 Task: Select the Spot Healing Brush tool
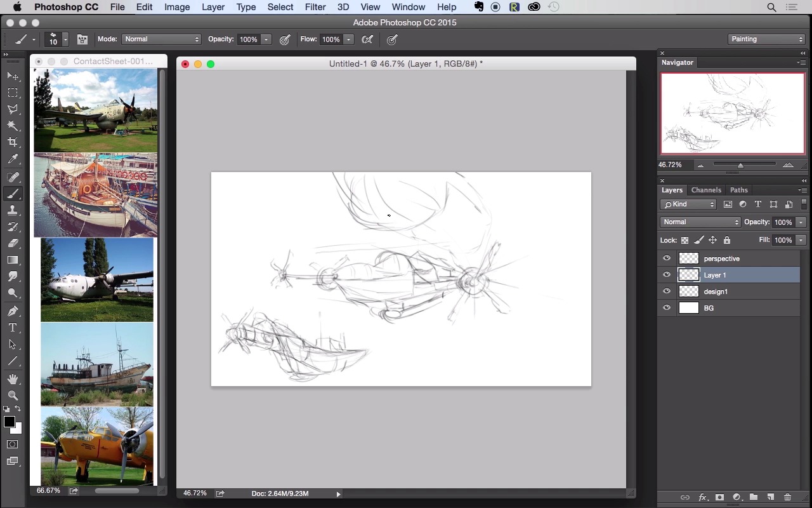click(x=13, y=177)
